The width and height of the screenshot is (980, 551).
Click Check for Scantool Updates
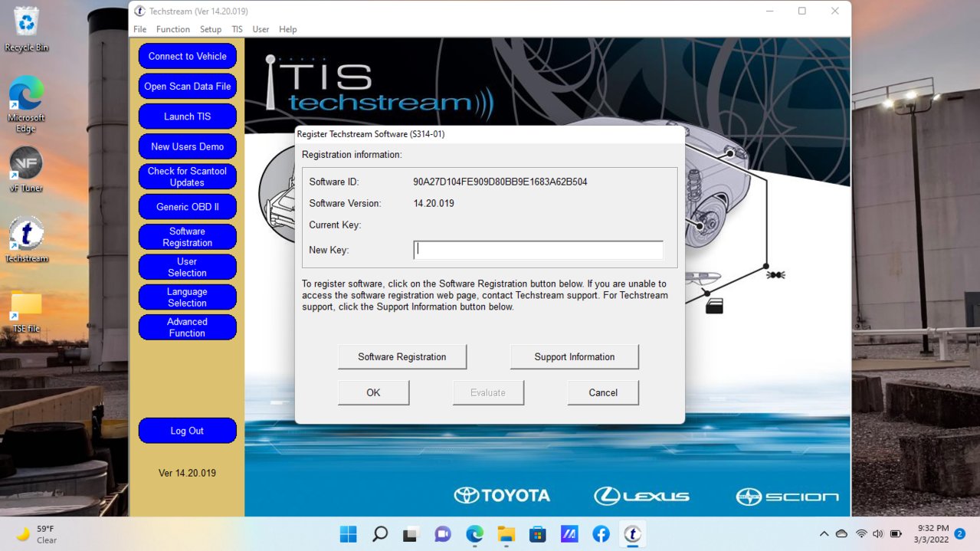[188, 176]
